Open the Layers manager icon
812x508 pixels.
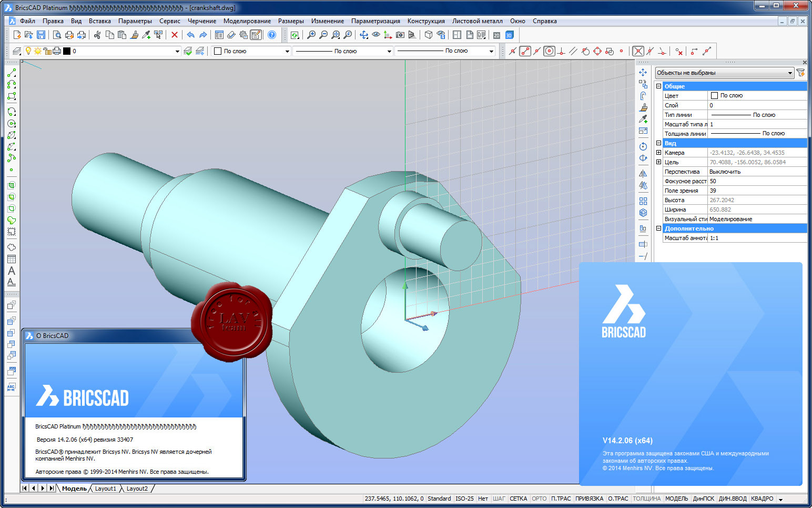[x=17, y=51]
